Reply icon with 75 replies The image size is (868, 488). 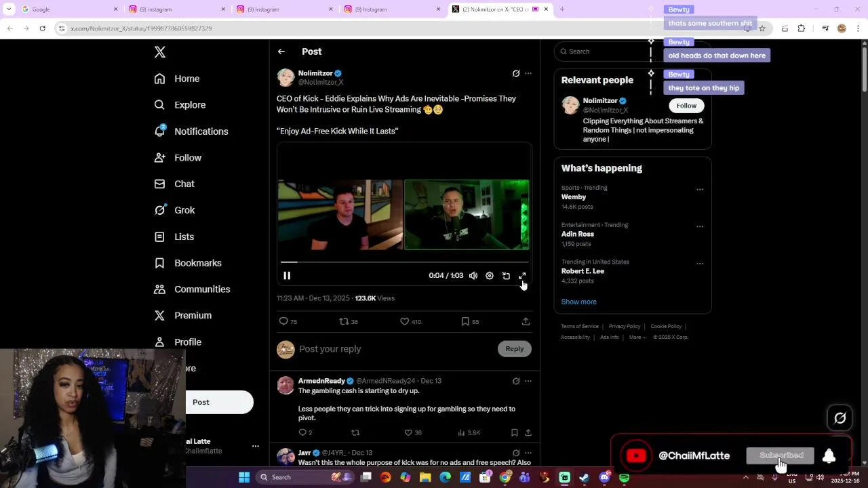[288, 321]
